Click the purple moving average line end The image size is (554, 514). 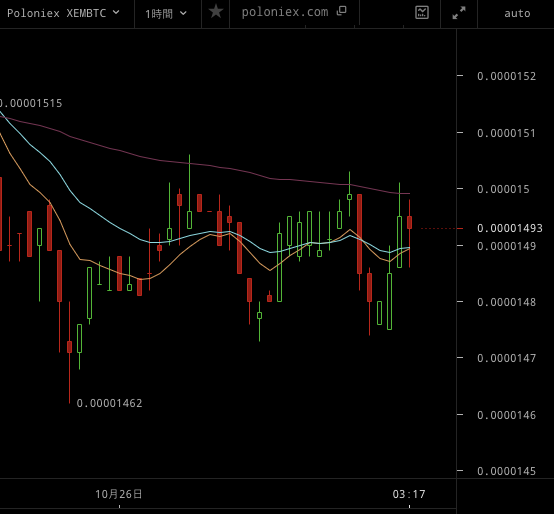click(x=408, y=193)
